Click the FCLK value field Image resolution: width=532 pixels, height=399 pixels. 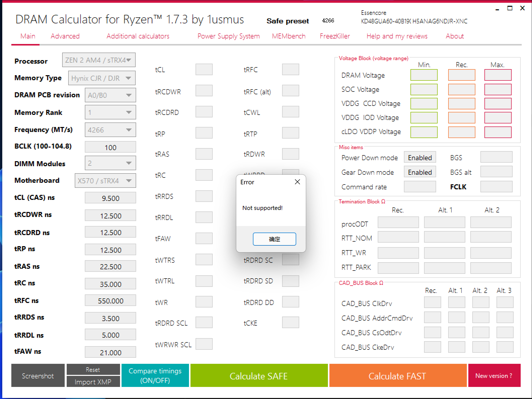[496, 187]
